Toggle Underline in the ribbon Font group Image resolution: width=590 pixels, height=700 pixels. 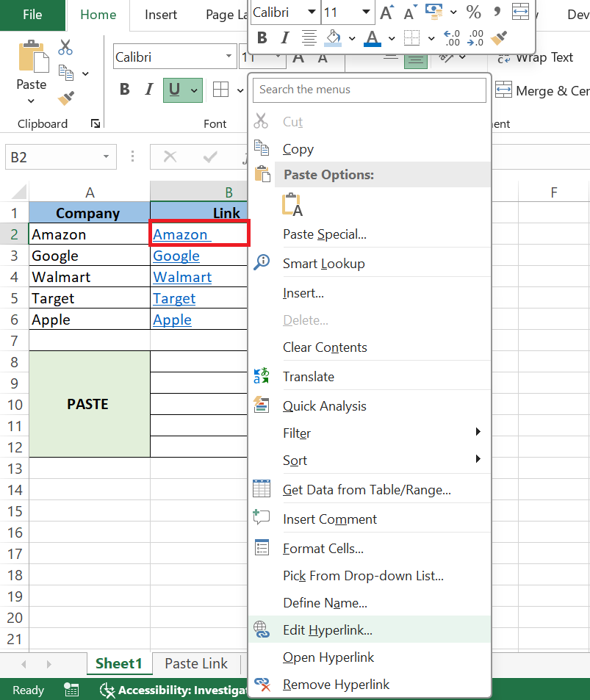tap(175, 90)
